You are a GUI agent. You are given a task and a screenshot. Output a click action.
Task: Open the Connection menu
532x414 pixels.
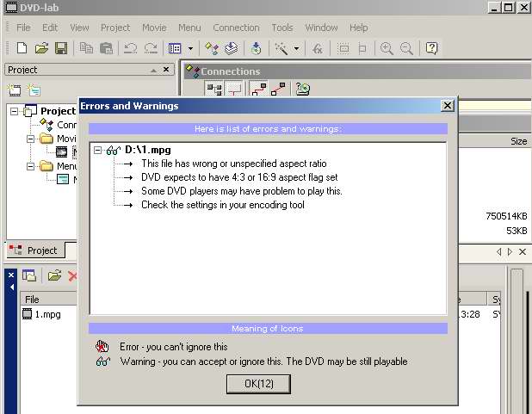click(x=236, y=28)
